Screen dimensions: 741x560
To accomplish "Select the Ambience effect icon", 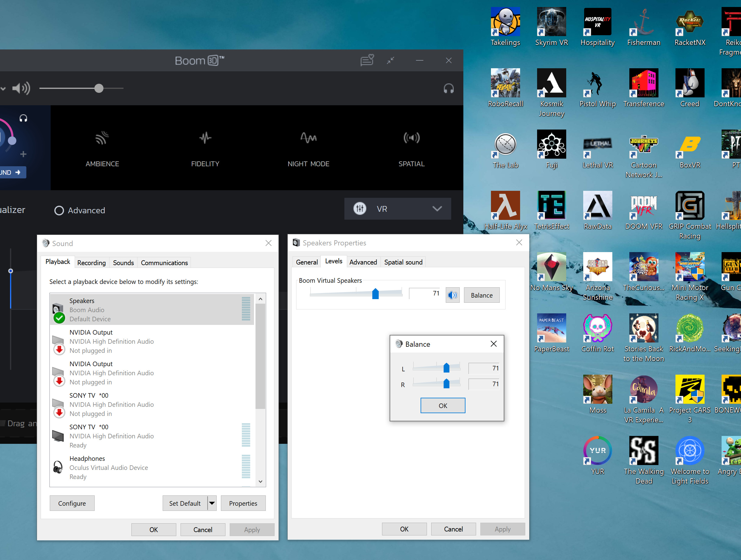I will 102,138.
